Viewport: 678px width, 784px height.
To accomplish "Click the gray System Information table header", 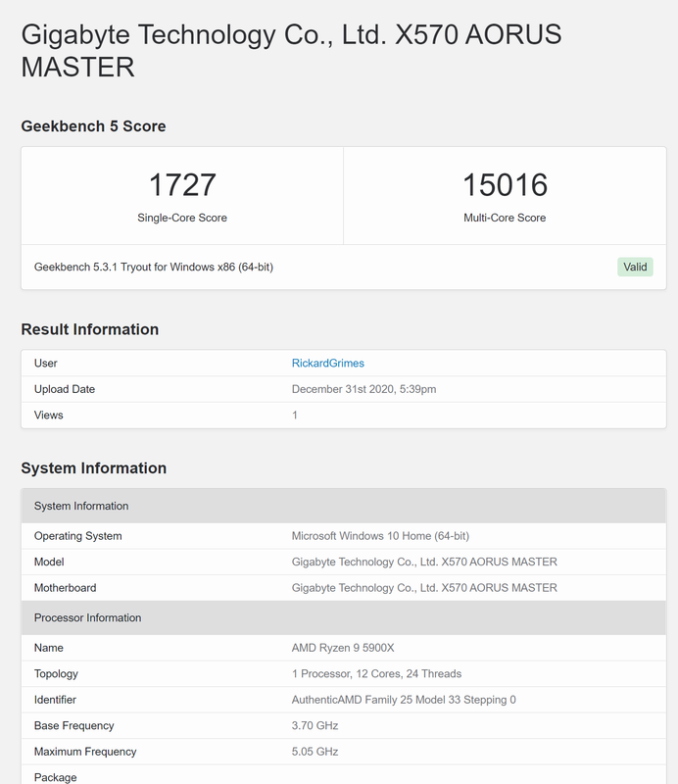I will (x=344, y=506).
